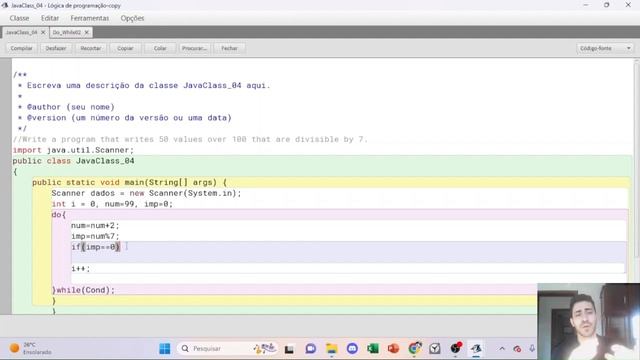Click the 'Scanner dados = new Scanner' line

(147, 193)
